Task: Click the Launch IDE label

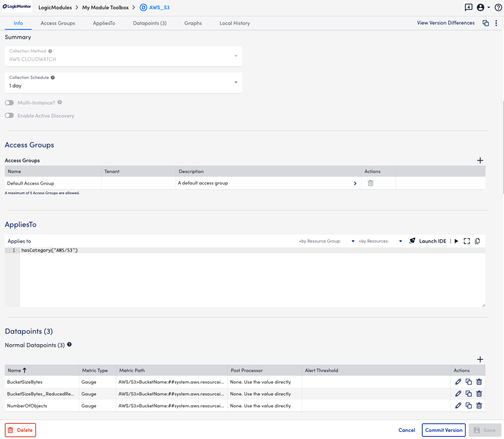Action: click(x=433, y=241)
